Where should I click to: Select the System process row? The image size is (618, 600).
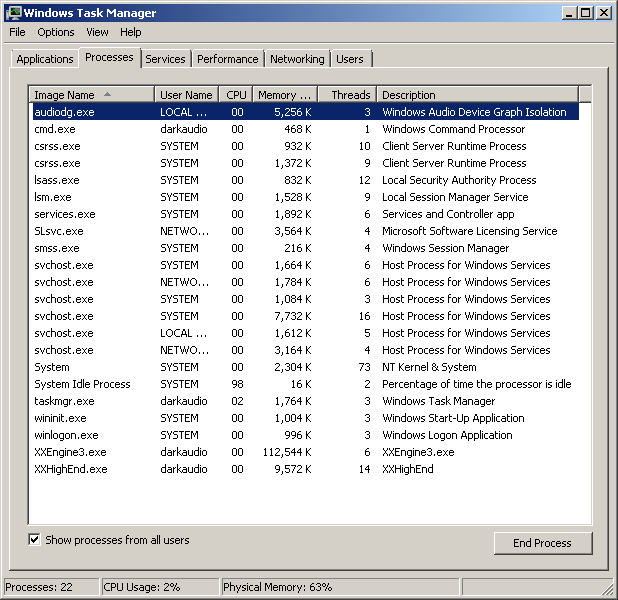(304, 367)
